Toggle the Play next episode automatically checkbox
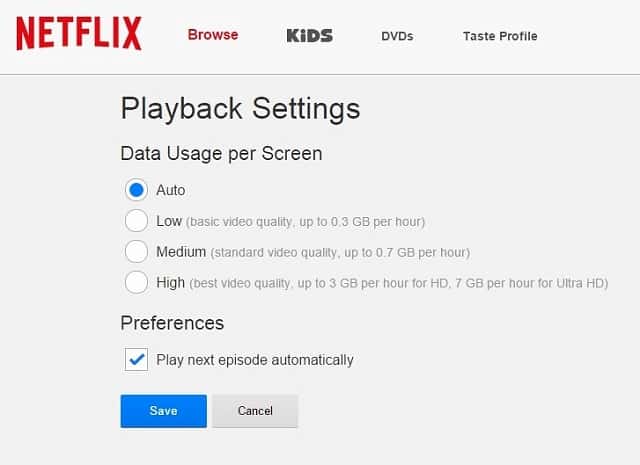This screenshot has height=465, width=640. (x=137, y=360)
